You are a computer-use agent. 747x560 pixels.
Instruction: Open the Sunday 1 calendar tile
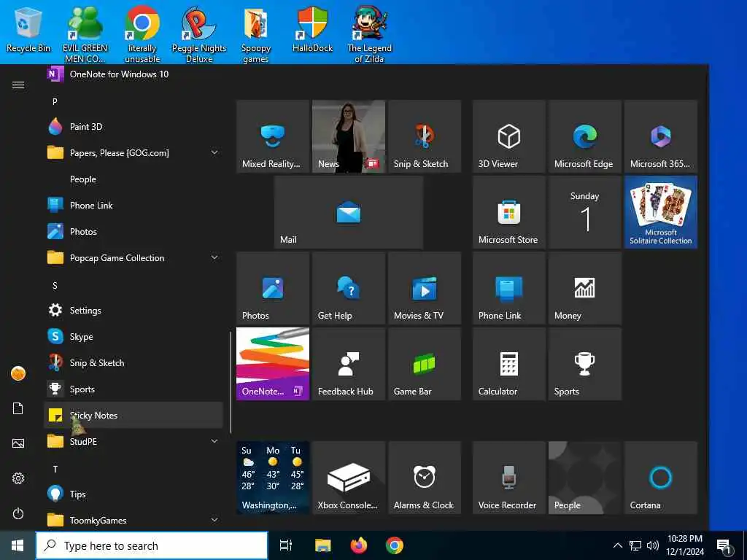pos(584,212)
